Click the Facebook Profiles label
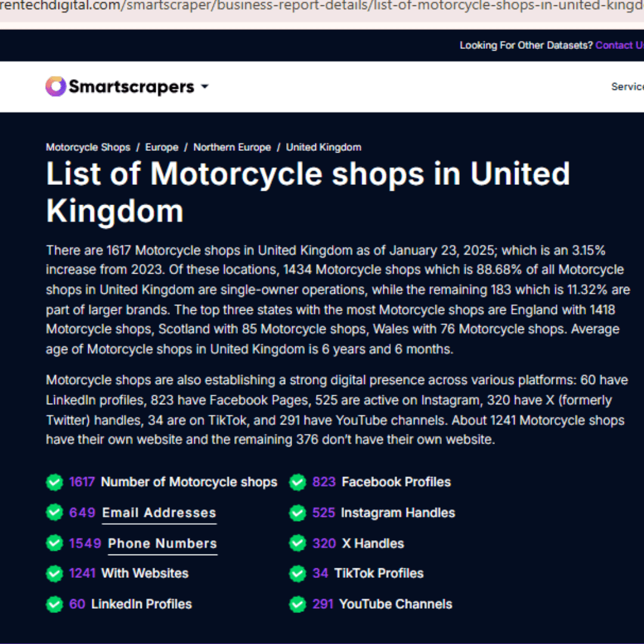The width and height of the screenshot is (644, 644). 397,482
